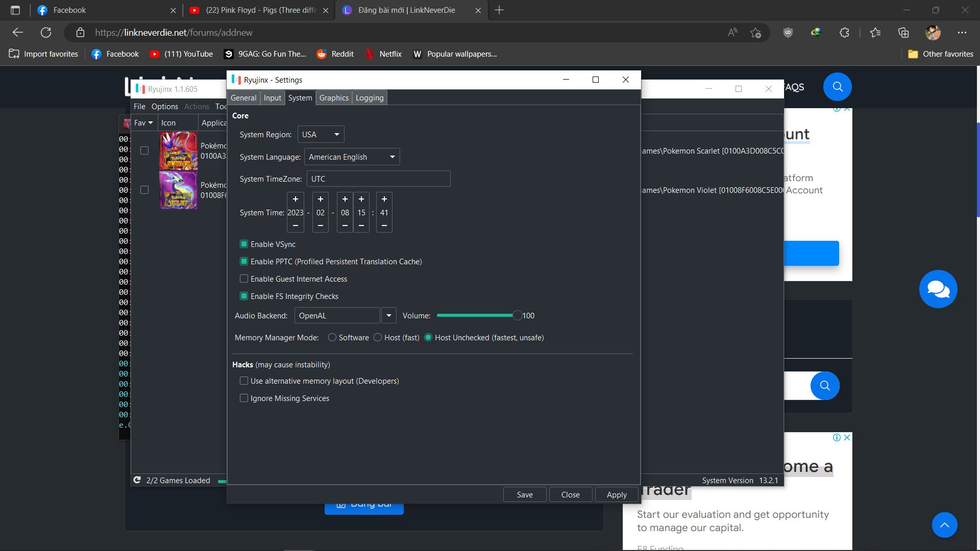
Task: Click the Apply button
Action: [x=616, y=495]
